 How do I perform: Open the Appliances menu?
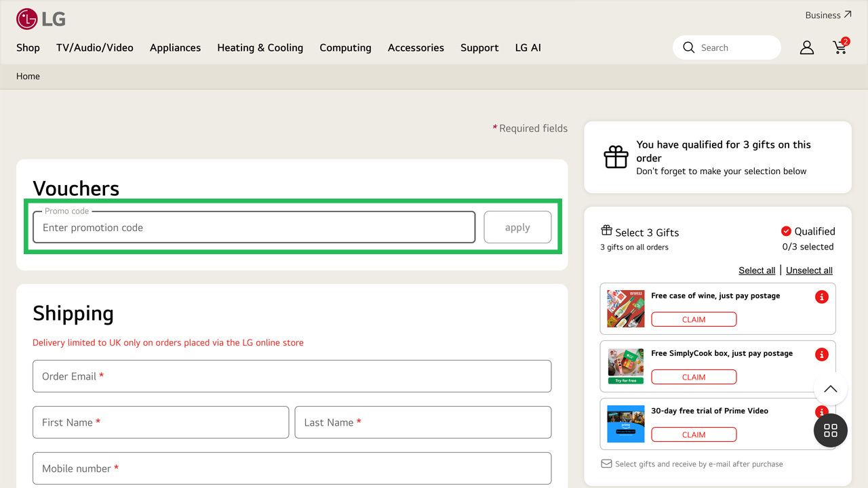point(175,47)
